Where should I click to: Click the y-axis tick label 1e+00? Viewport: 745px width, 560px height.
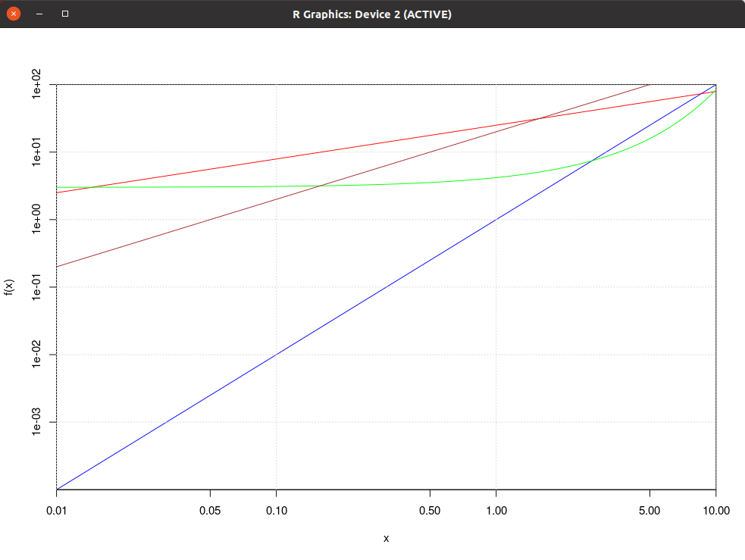point(36,220)
